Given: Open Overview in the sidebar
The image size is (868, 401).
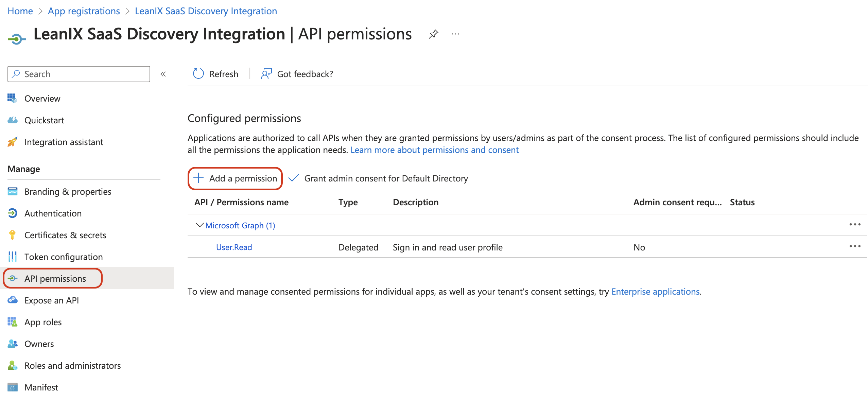Looking at the screenshot, I should (x=42, y=99).
